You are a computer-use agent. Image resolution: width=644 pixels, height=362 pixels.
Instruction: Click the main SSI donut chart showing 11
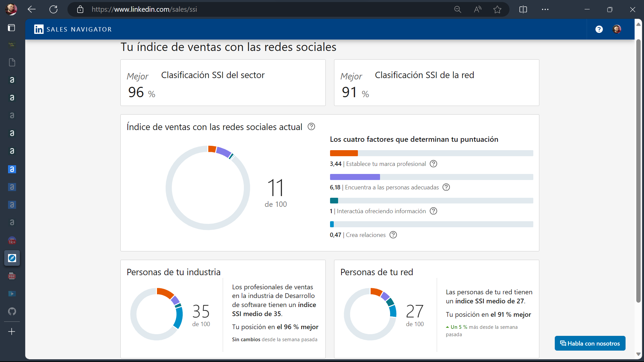pos(208,188)
